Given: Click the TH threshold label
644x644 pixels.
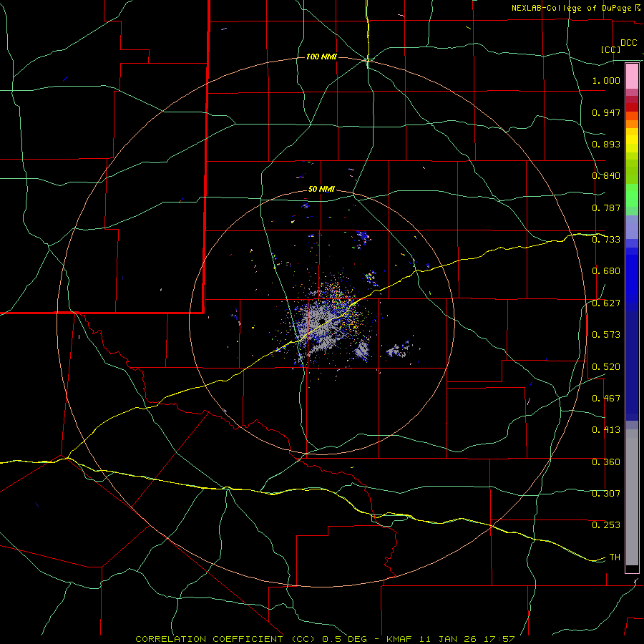Looking at the screenshot, I should tap(615, 557).
